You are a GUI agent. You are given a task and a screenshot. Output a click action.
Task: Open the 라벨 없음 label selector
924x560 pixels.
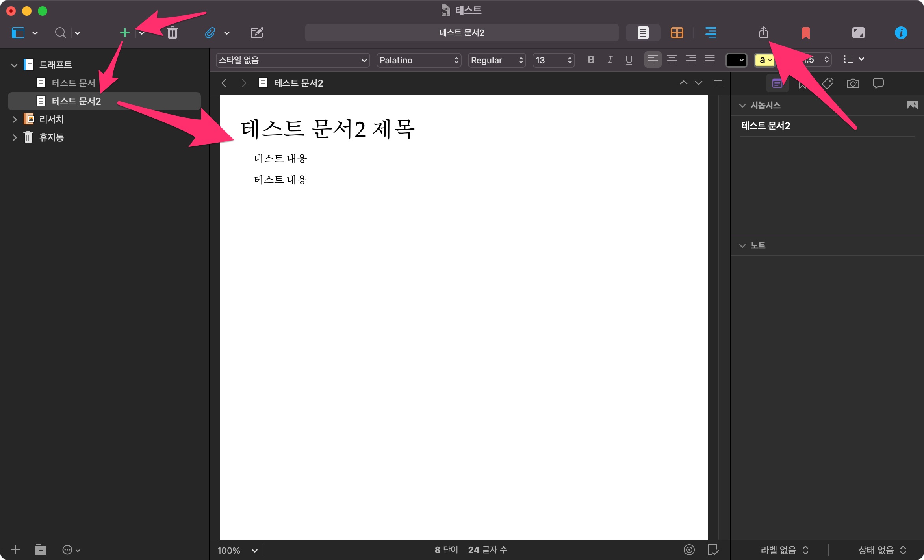[784, 550]
